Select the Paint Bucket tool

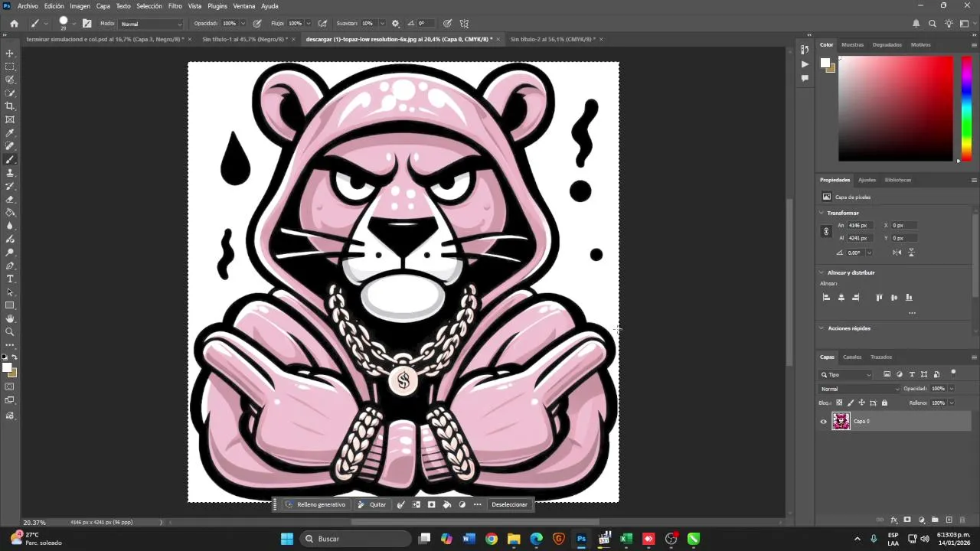pos(10,213)
